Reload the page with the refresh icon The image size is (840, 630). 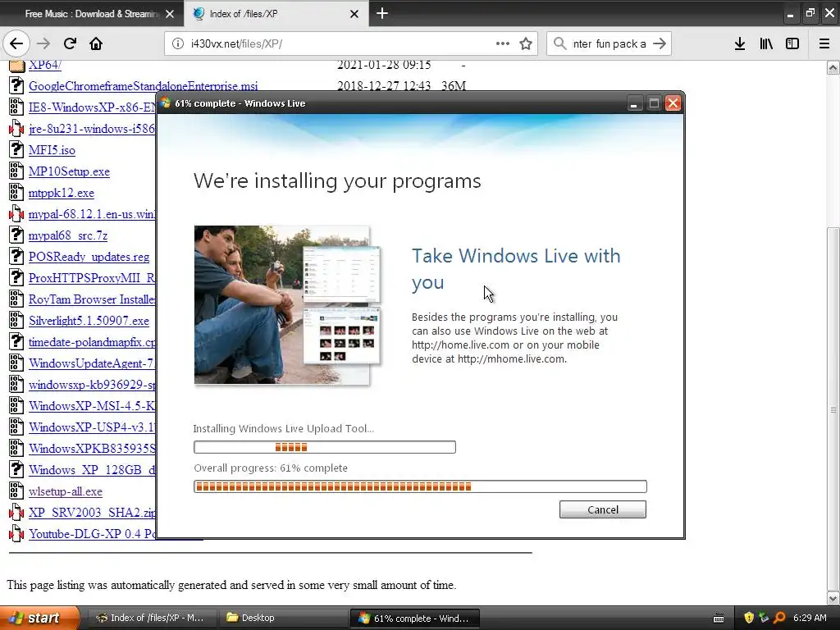coord(70,43)
